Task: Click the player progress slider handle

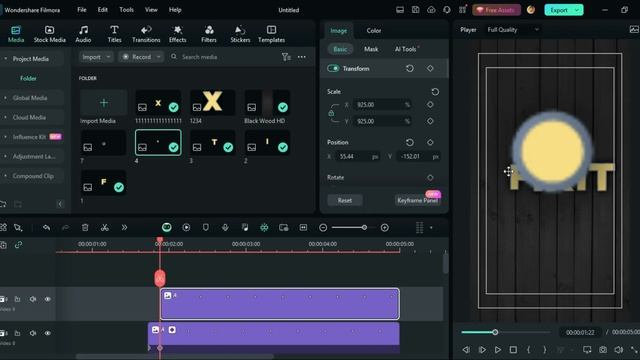Action: click(495, 332)
